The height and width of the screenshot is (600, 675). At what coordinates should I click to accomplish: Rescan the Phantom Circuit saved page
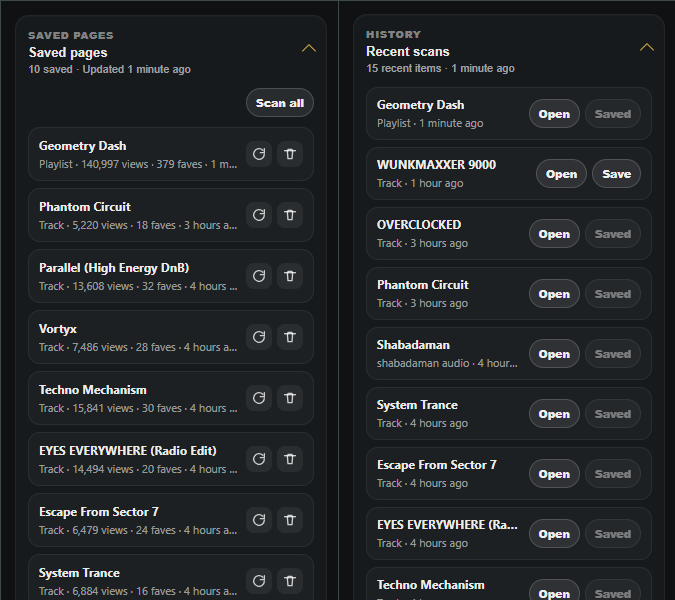(259, 215)
